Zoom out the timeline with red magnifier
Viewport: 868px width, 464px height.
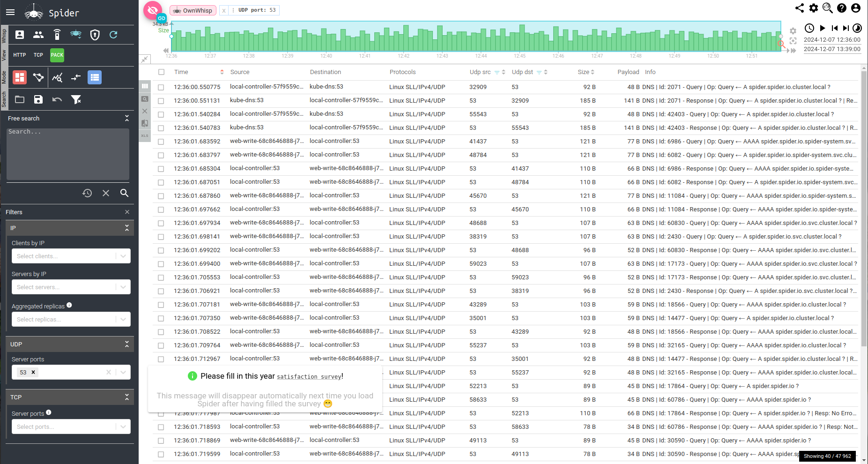781,44
